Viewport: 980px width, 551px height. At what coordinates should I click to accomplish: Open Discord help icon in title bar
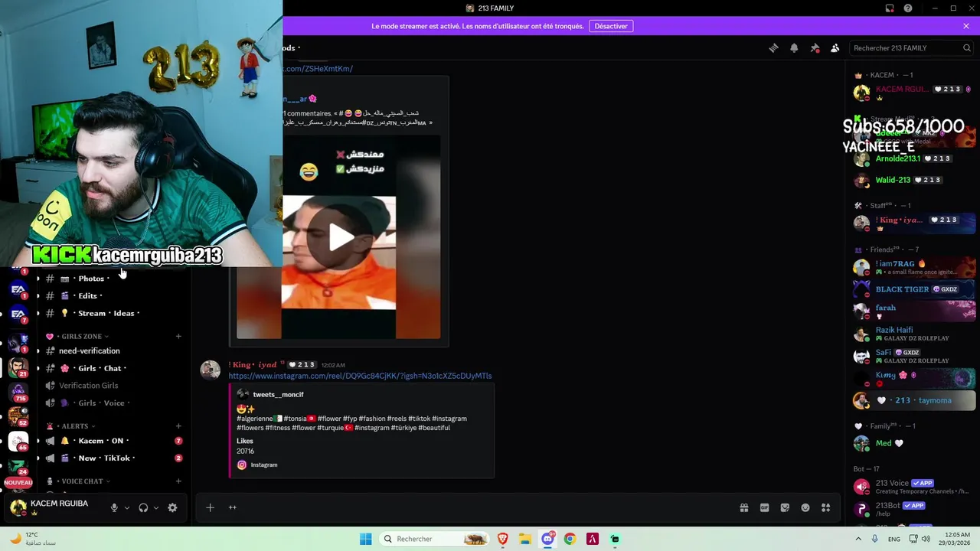907,8
